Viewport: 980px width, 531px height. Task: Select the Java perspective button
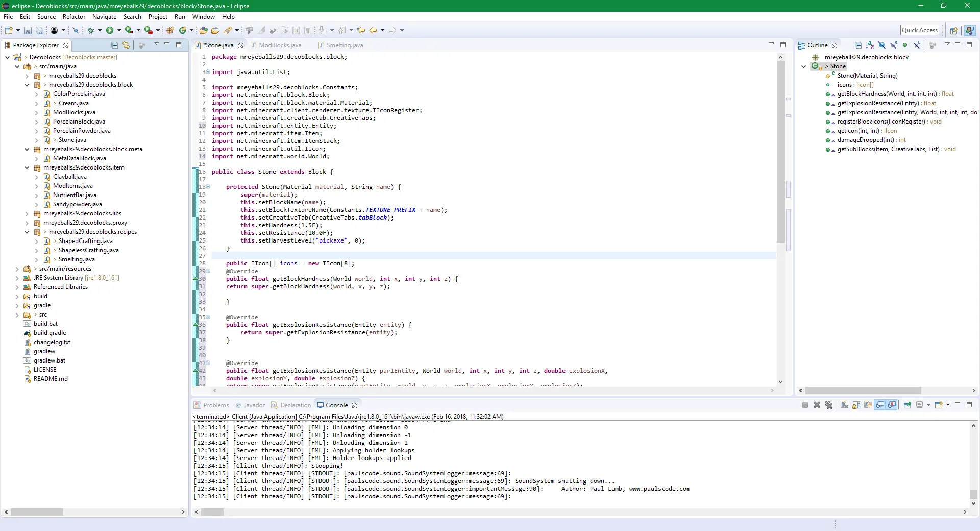click(969, 31)
